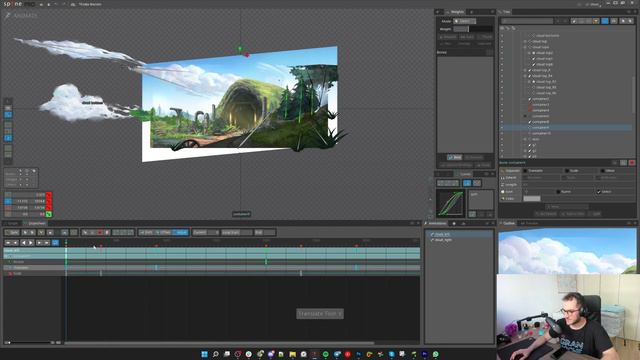
Task: Select the Rotate transform tool
Action: coord(8,195)
